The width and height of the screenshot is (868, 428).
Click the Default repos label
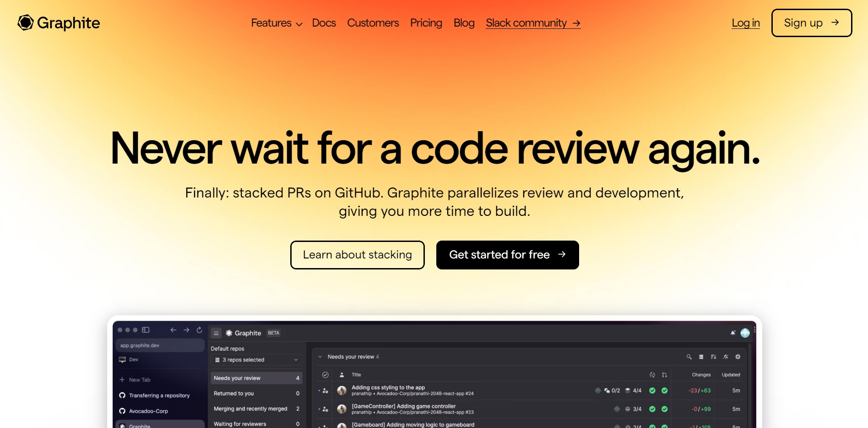point(228,349)
